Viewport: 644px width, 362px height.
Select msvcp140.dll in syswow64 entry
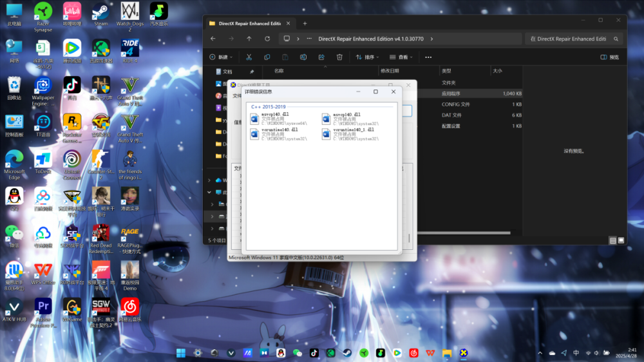click(279, 119)
